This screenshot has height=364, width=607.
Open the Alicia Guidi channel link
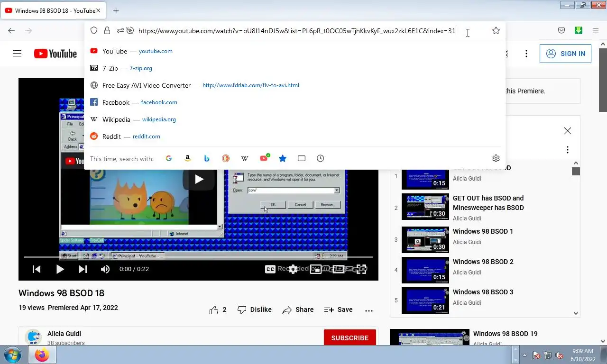tap(64, 334)
